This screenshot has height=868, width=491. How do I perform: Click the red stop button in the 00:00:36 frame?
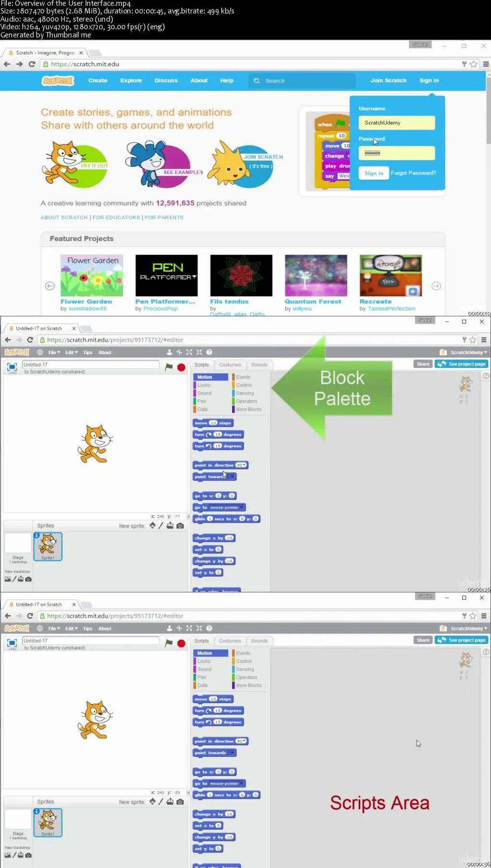coord(181,643)
